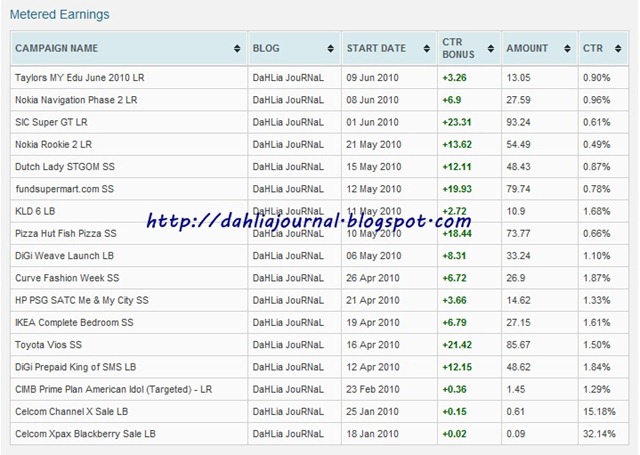Select campaign Nokia Navigation Phase 2 LR
This screenshot has width=640, height=455.
tap(76, 100)
